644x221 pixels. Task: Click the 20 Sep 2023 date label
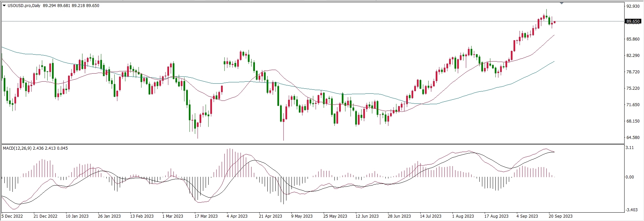pos(560,216)
